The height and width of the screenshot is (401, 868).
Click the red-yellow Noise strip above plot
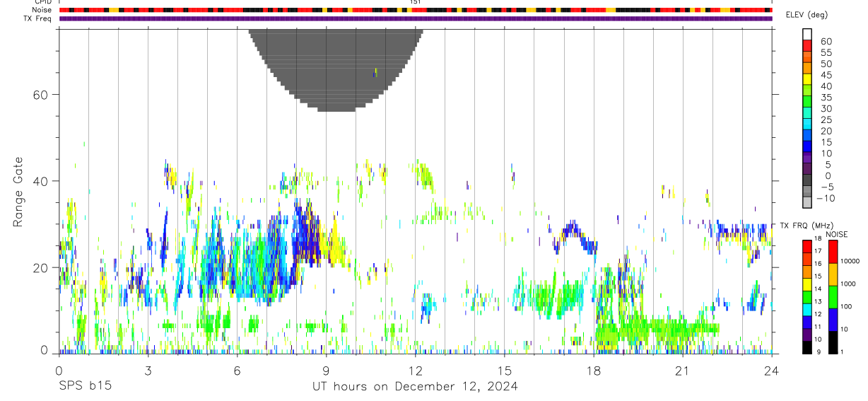point(416,10)
